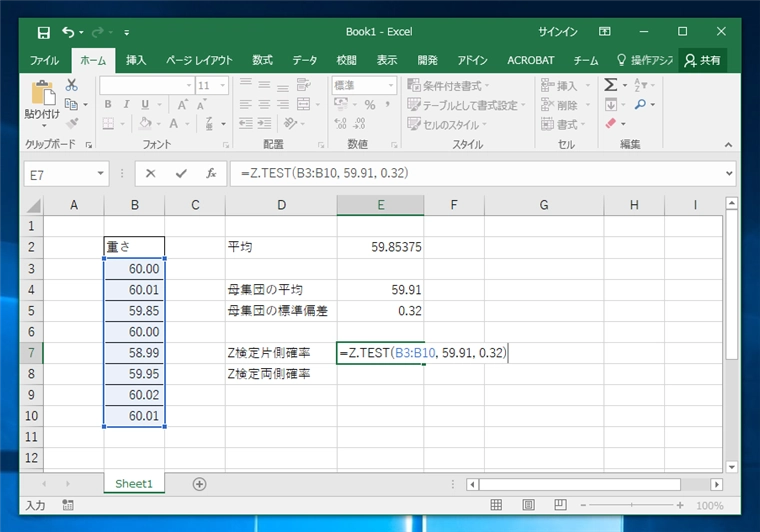Click the Align Left icon
Screen dimensions: 760x532
click(246, 104)
